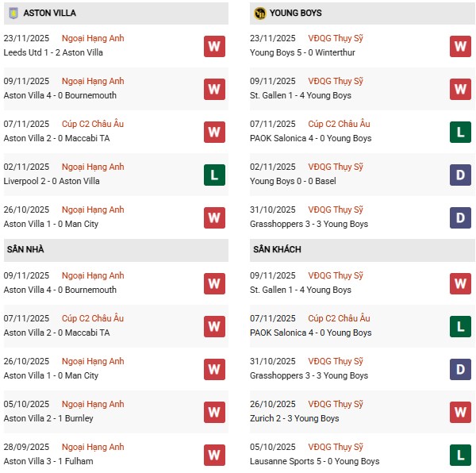Click W badge for Aston Villa–Burnley match
Image resolution: width=476 pixels, height=473 pixels.
[214, 412]
